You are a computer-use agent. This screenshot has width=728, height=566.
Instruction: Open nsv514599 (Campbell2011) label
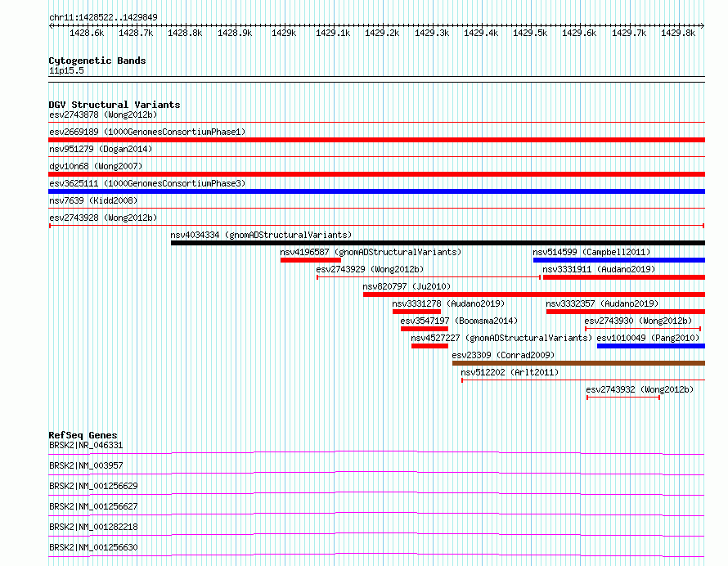[591, 252]
